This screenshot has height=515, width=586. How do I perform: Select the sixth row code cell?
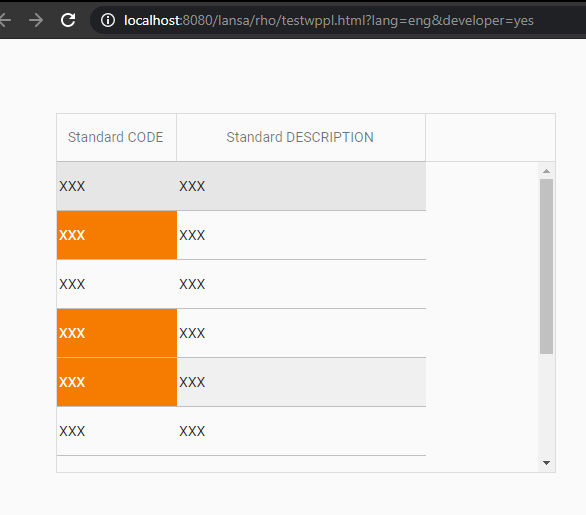coord(117,431)
